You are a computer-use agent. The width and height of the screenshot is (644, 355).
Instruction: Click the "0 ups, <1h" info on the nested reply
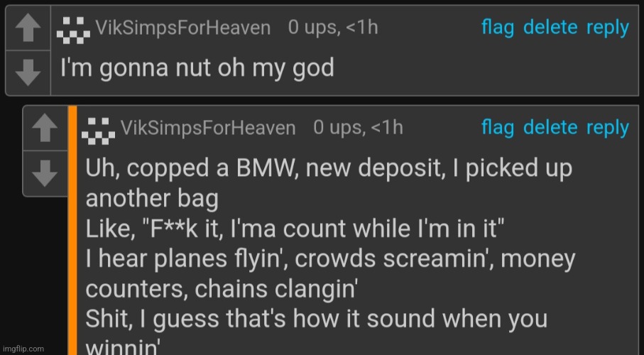coord(358,128)
